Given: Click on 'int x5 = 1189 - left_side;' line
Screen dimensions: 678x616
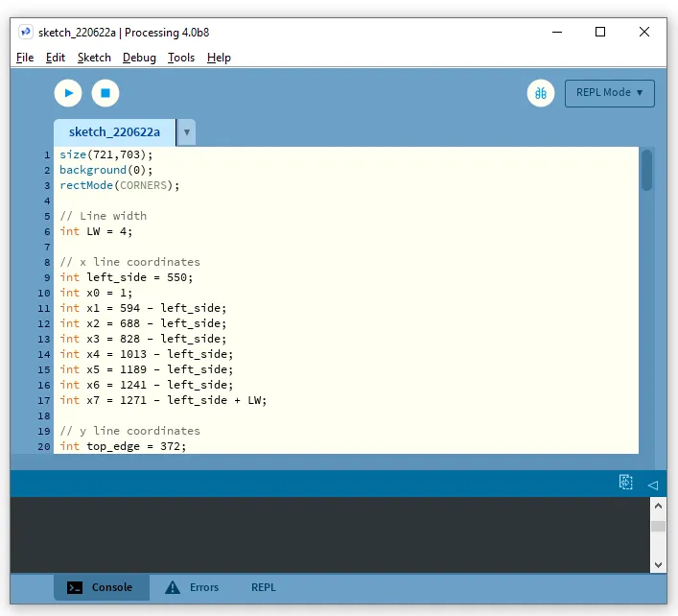Looking at the screenshot, I should (x=147, y=369).
